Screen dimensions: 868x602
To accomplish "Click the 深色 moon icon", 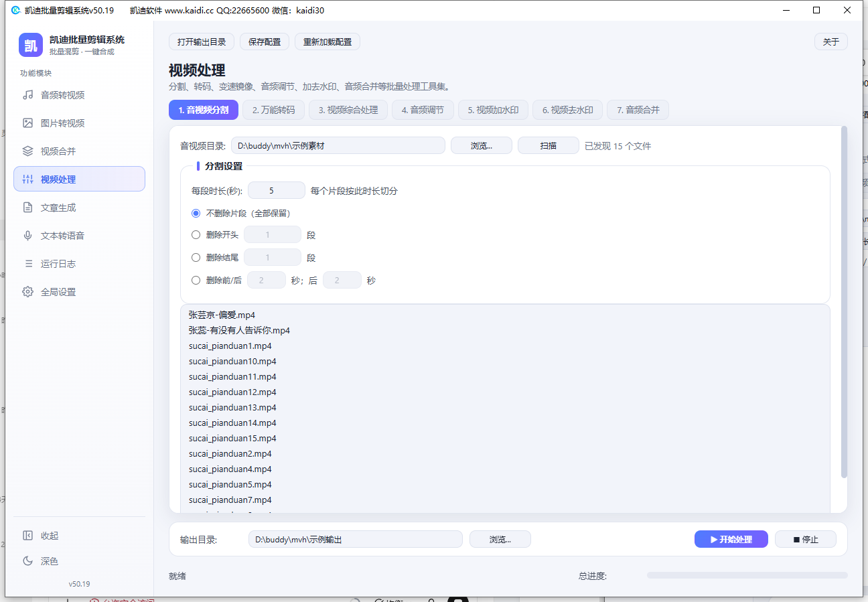I will click(x=28, y=561).
